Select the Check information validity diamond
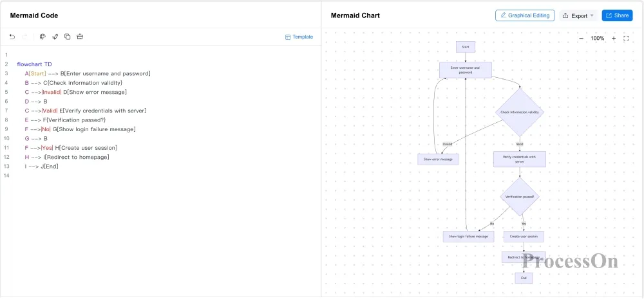This screenshot has width=644, height=299. (520, 112)
